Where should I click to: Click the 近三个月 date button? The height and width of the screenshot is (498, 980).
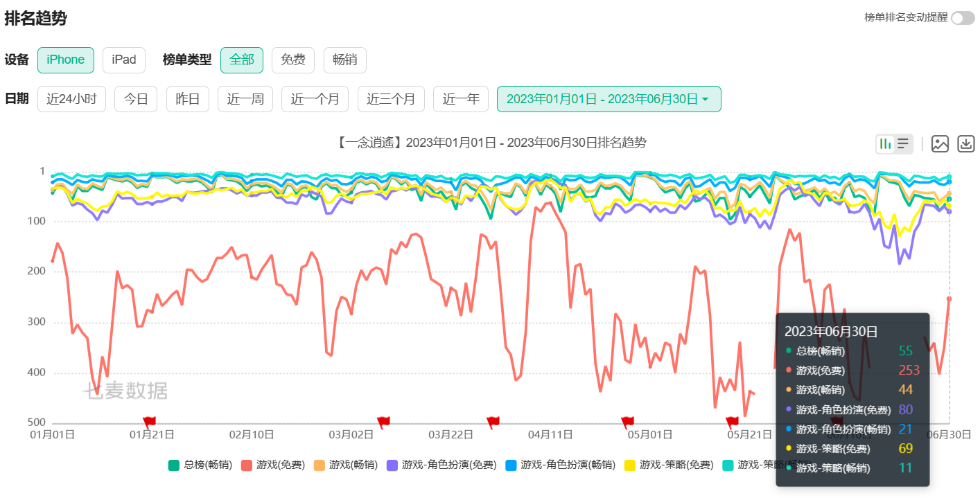click(391, 99)
